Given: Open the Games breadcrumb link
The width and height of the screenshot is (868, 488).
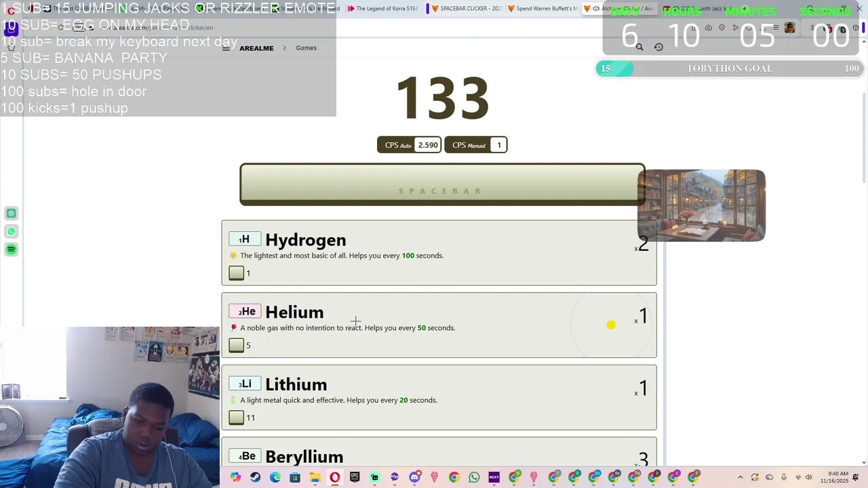Looking at the screenshot, I should [306, 48].
